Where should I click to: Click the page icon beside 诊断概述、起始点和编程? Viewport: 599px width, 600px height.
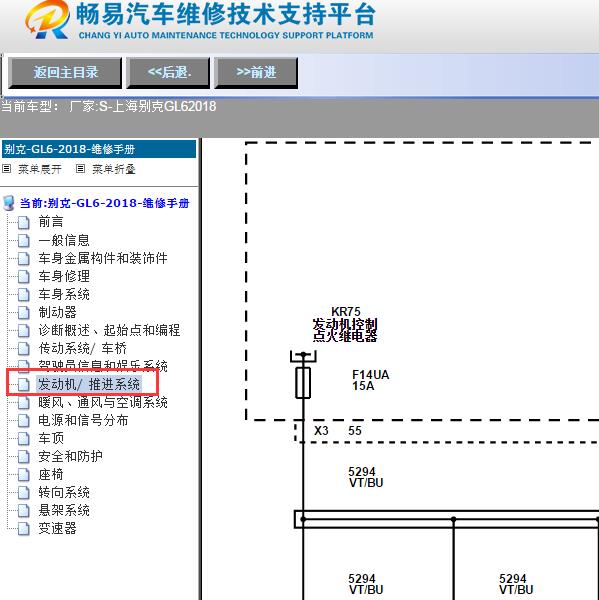click(x=24, y=330)
